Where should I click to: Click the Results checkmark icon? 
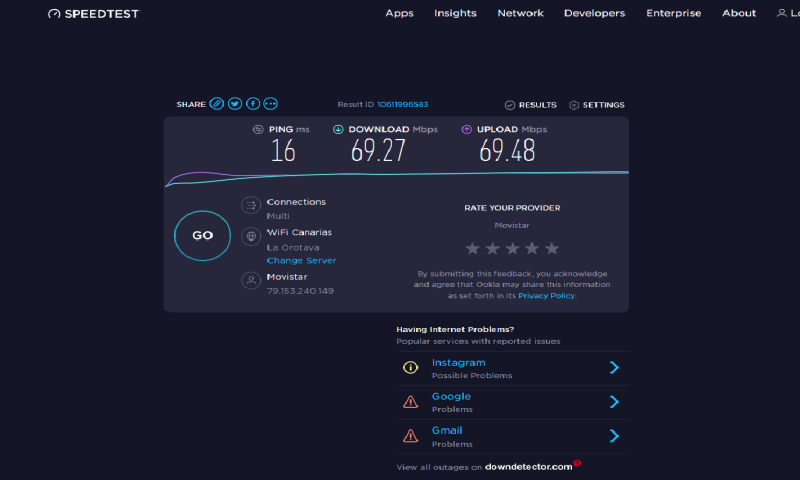tap(510, 105)
